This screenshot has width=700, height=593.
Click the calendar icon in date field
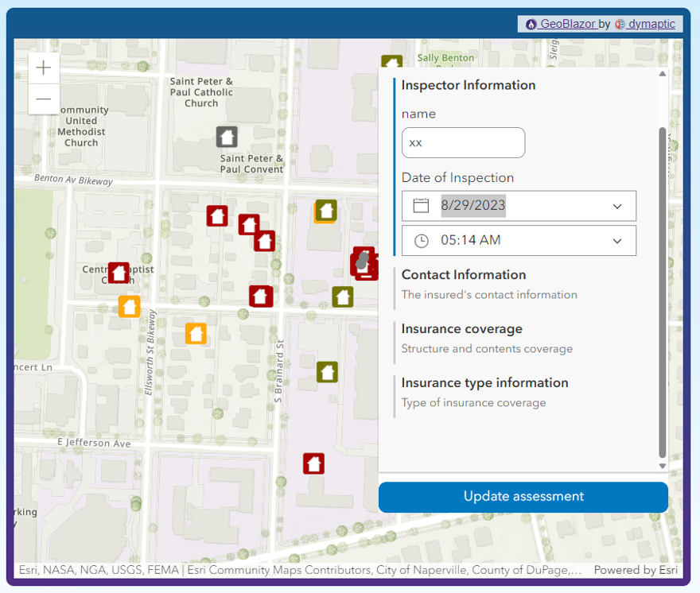(421, 206)
